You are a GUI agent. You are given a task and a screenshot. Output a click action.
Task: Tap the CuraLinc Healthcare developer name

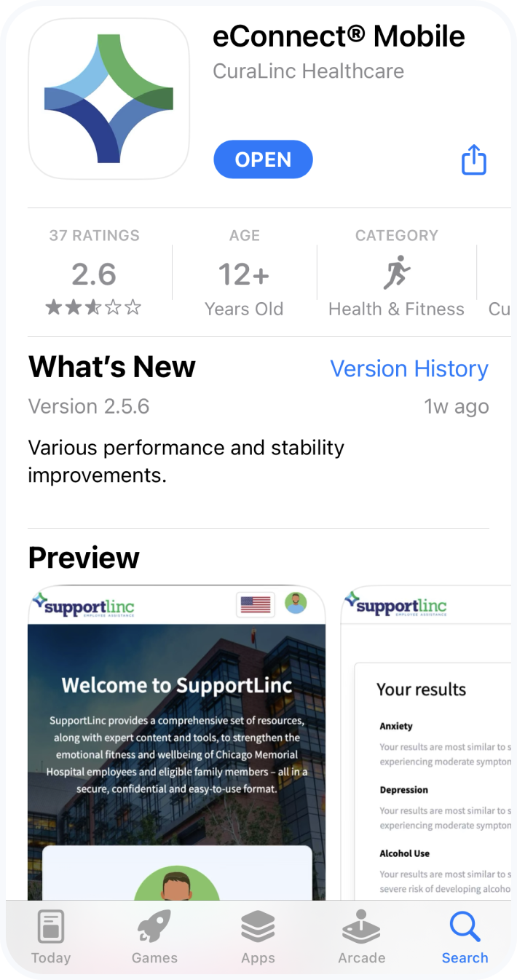point(308,71)
